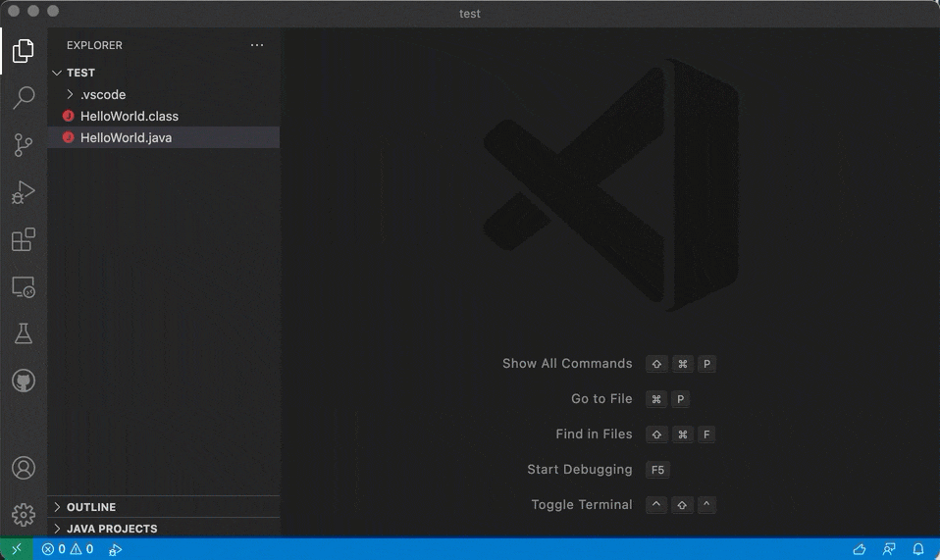Open the Run and Debug view
Viewport: 940px width, 560px height.
24,192
